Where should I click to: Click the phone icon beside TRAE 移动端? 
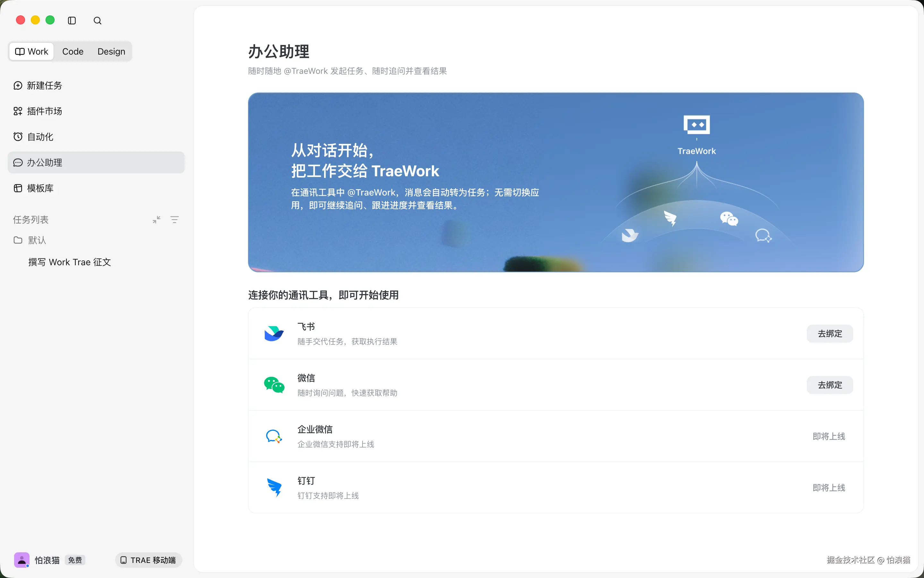123,560
